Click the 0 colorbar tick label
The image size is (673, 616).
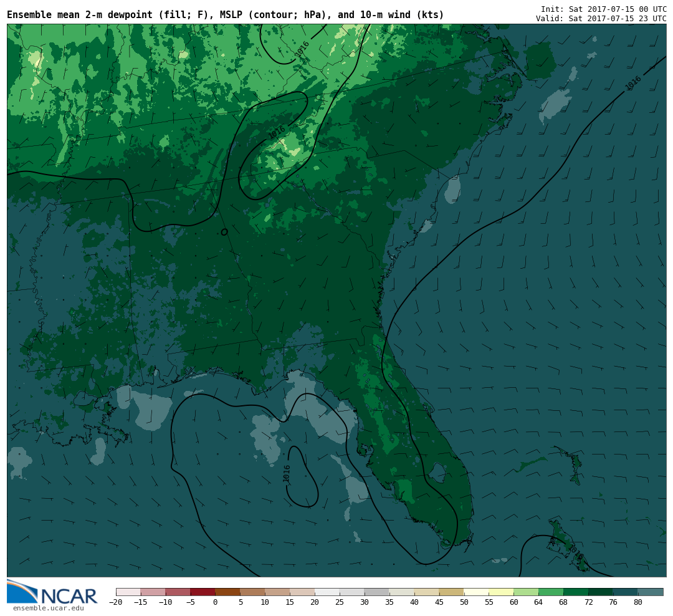pyautogui.click(x=215, y=602)
